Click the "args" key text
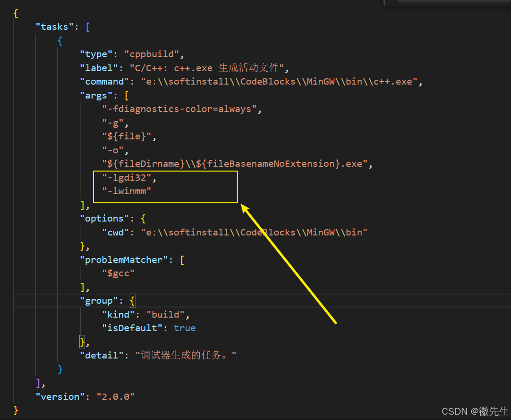The height and width of the screenshot is (420, 511). tap(96, 96)
